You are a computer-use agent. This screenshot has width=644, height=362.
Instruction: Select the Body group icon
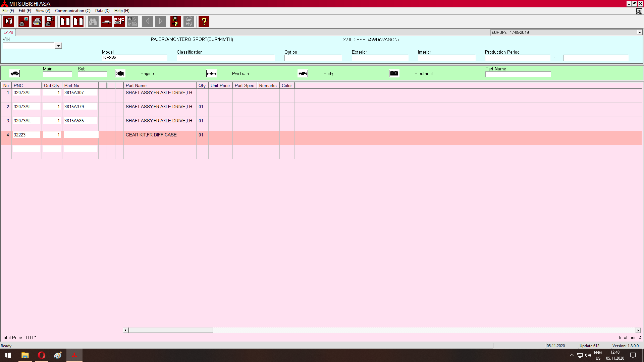(x=303, y=73)
